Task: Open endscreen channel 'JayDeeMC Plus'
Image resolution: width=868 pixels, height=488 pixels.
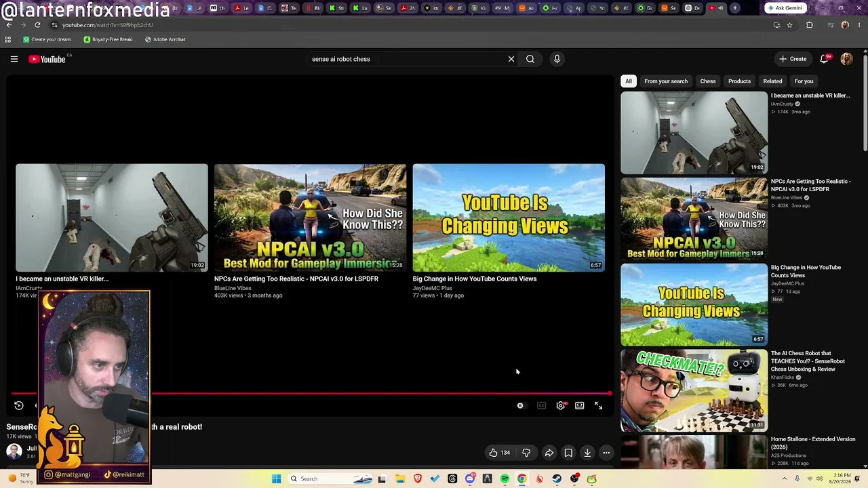Action: [432, 288]
